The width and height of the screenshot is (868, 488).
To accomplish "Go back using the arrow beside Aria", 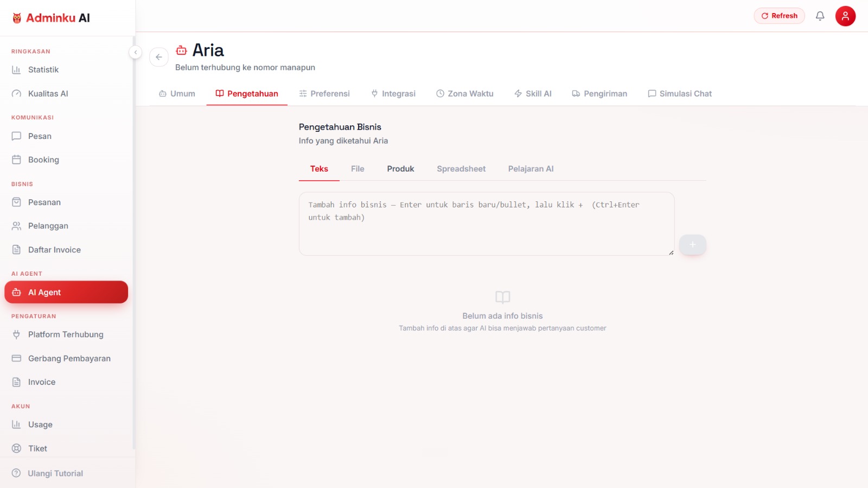I will (x=159, y=57).
